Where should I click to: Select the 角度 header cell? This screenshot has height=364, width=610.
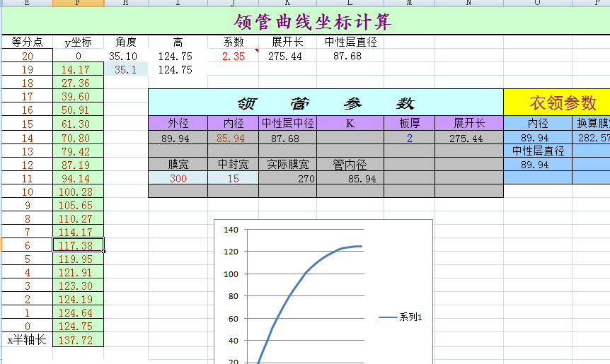tap(126, 42)
